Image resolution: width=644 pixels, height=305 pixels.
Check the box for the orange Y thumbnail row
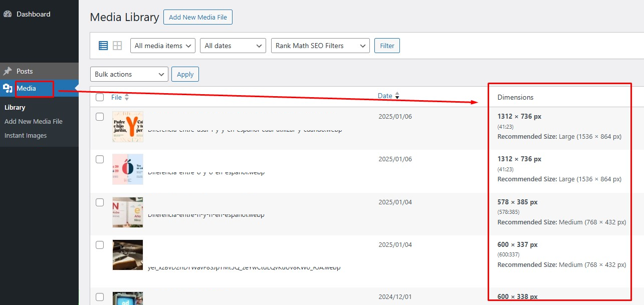click(100, 117)
